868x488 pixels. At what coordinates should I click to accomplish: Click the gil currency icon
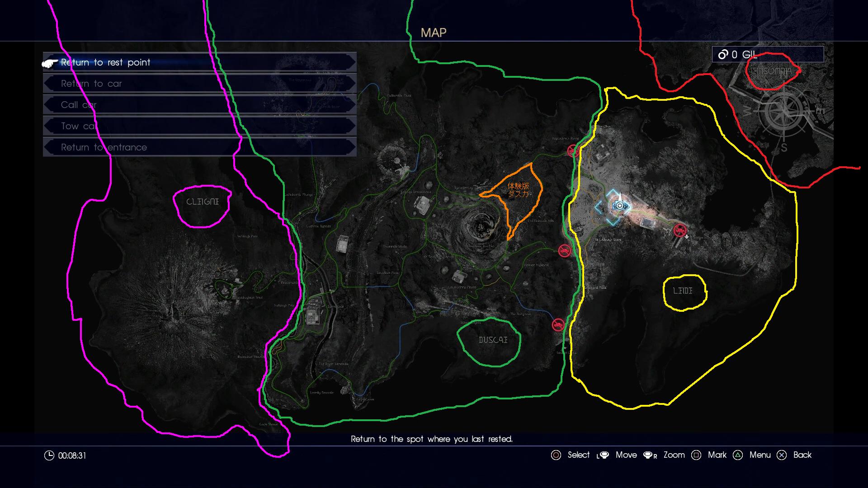722,55
